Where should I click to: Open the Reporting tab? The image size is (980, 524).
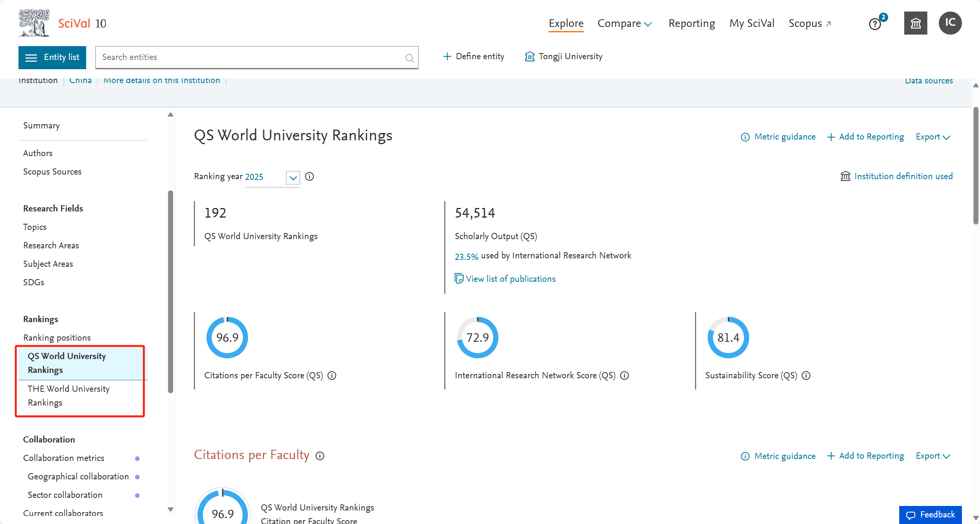[x=692, y=23]
